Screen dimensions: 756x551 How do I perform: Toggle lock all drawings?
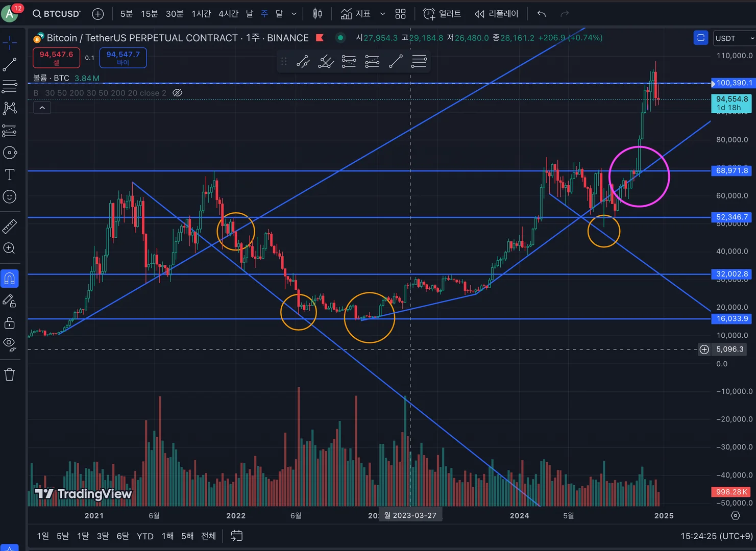coord(10,323)
